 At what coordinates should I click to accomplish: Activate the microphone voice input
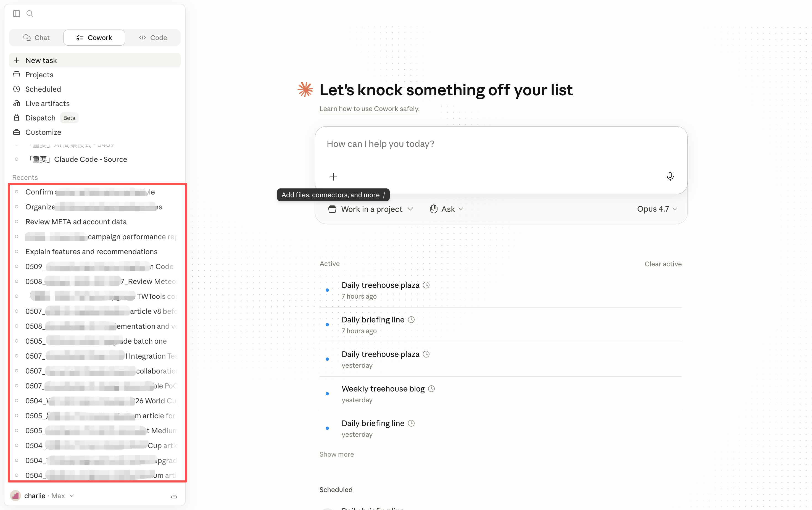(x=670, y=177)
